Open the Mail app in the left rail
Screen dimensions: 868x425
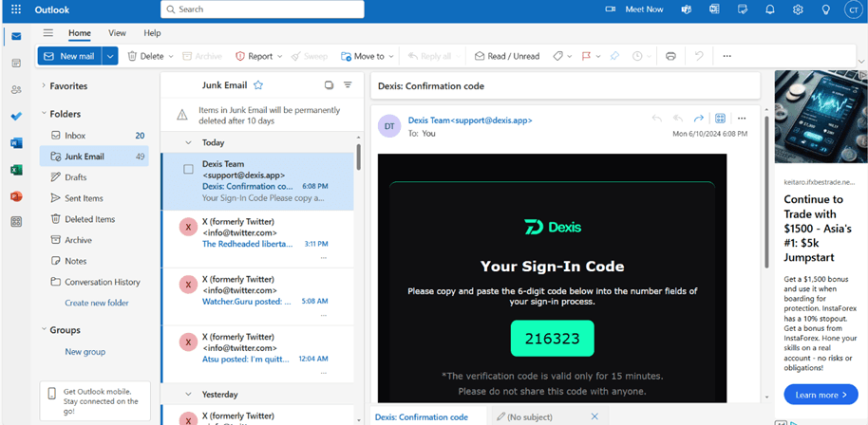tap(16, 36)
